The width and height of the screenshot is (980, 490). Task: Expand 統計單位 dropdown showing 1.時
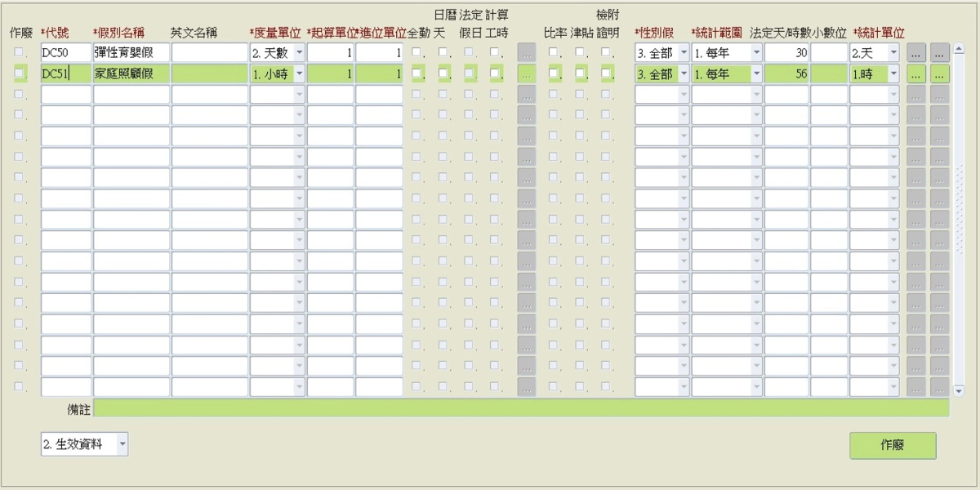coord(893,74)
